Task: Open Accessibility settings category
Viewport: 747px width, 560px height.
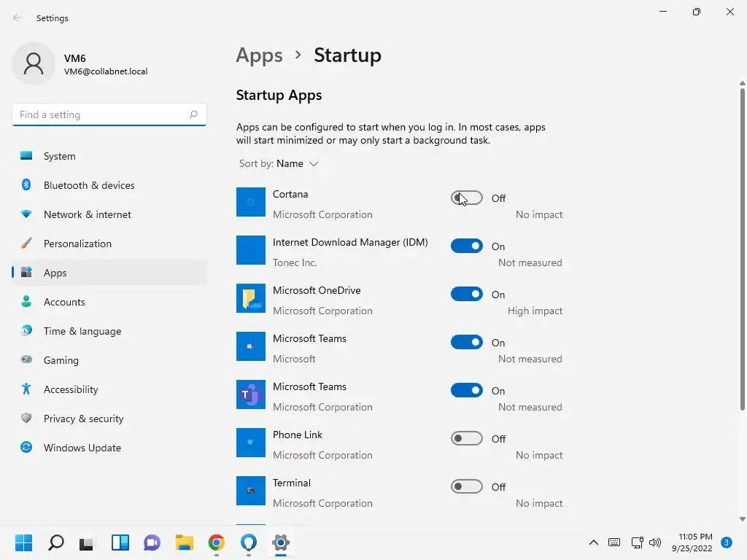Action: click(x=109, y=389)
